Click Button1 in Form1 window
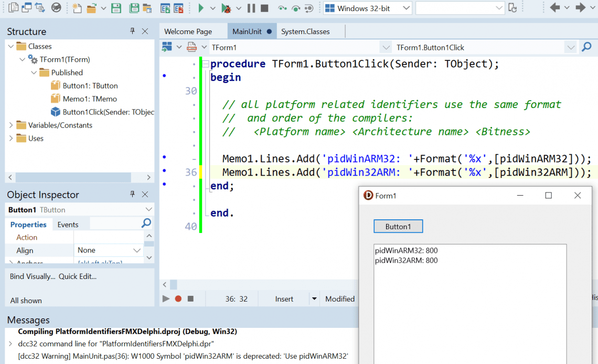Viewport: 598px width, 364px height. pyautogui.click(x=398, y=227)
